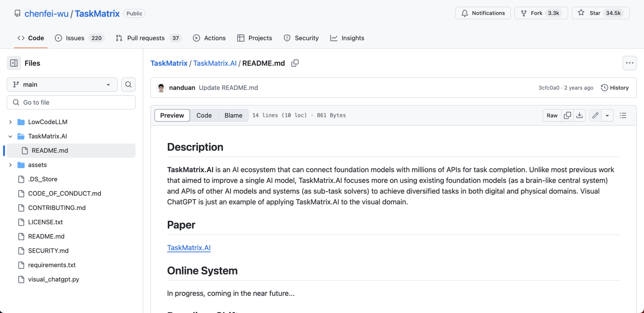
Task: Open the three-dot more options menu
Action: [630, 63]
